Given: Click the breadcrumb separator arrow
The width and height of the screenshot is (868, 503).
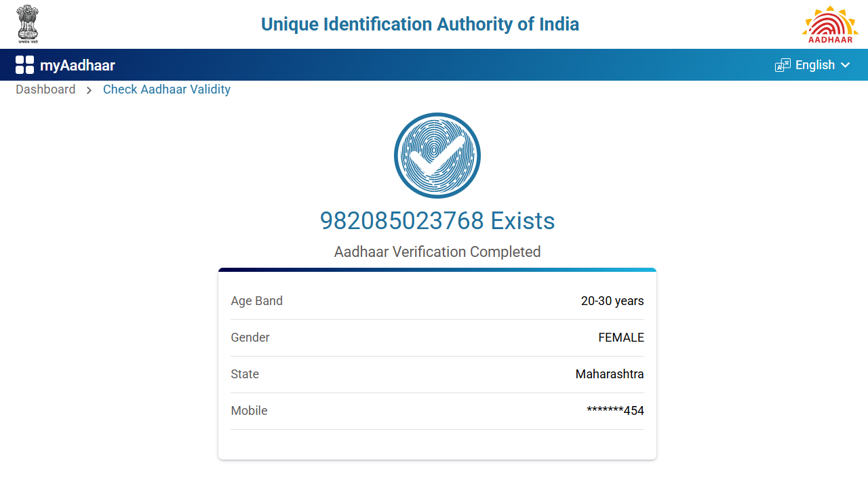Looking at the screenshot, I should [x=89, y=90].
